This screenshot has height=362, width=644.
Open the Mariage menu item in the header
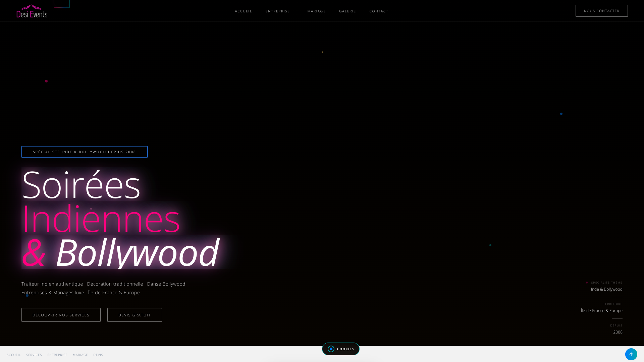point(316,11)
